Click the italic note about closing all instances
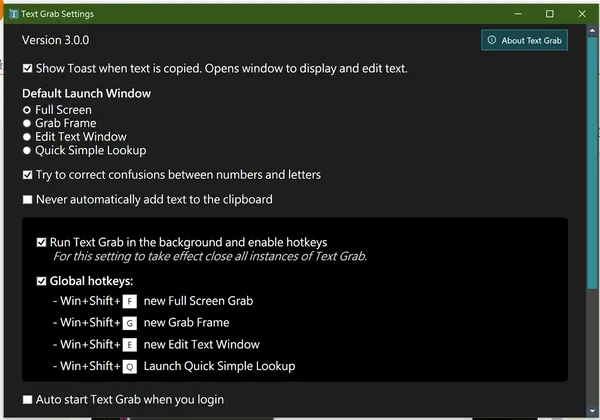This screenshot has height=420, width=600. 210,256
